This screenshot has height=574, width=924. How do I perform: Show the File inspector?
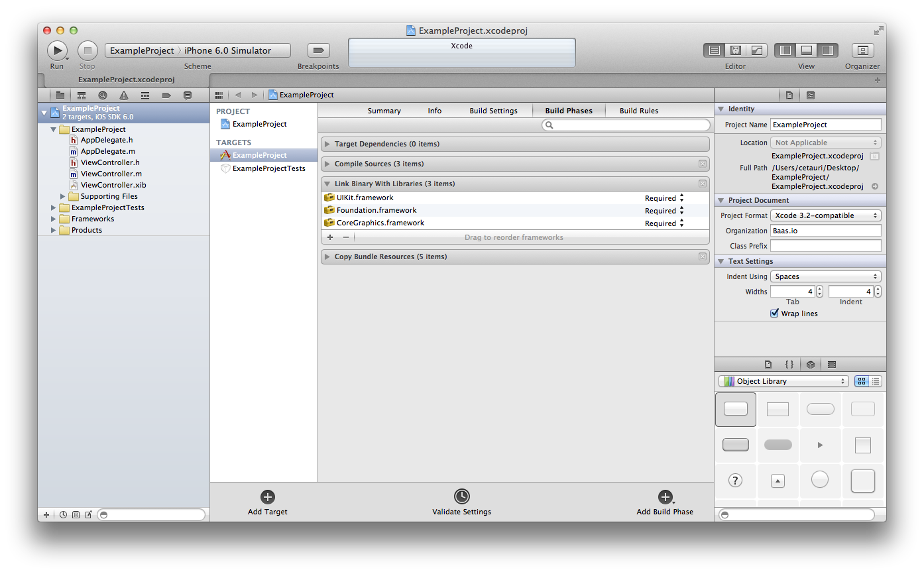point(789,95)
